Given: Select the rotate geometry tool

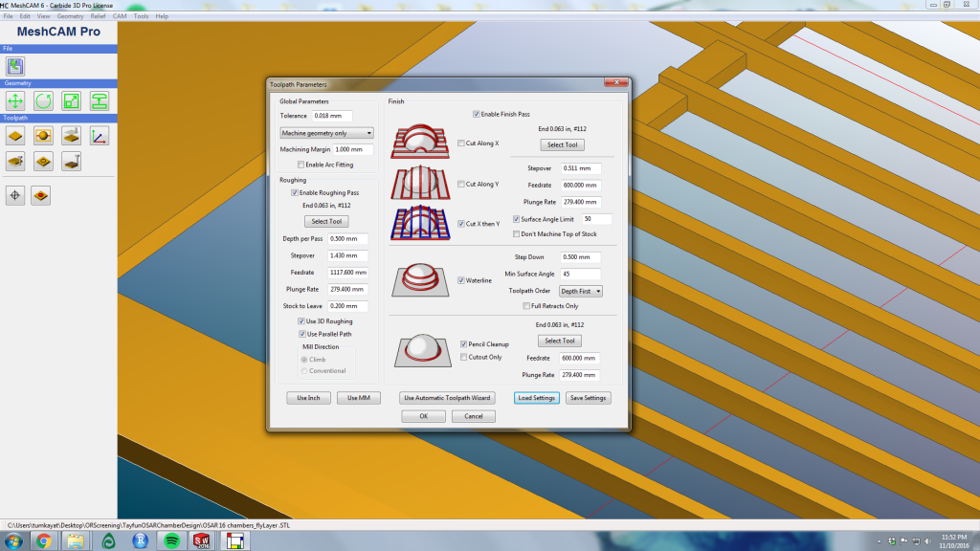Looking at the screenshot, I should pos(44,100).
